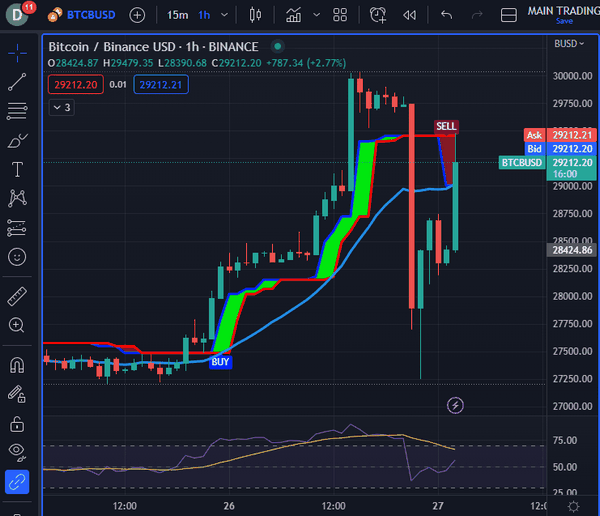Click the 50.00 RSI scale label

click(x=565, y=467)
